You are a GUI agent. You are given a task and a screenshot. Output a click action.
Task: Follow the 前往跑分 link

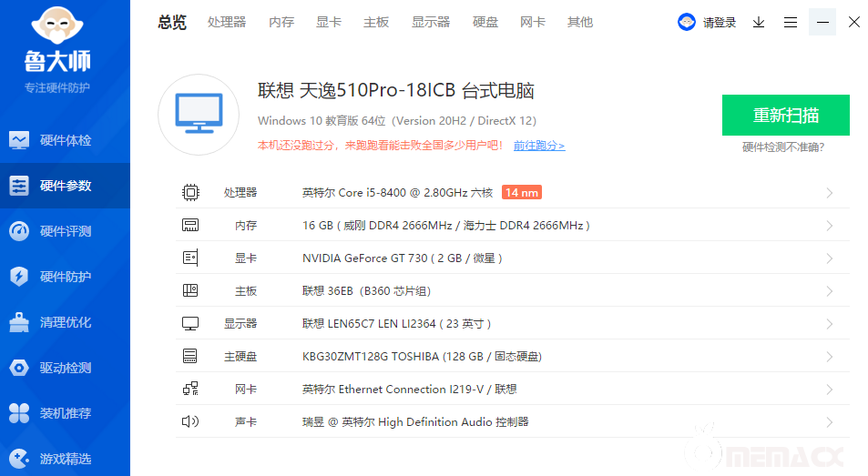point(538,146)
